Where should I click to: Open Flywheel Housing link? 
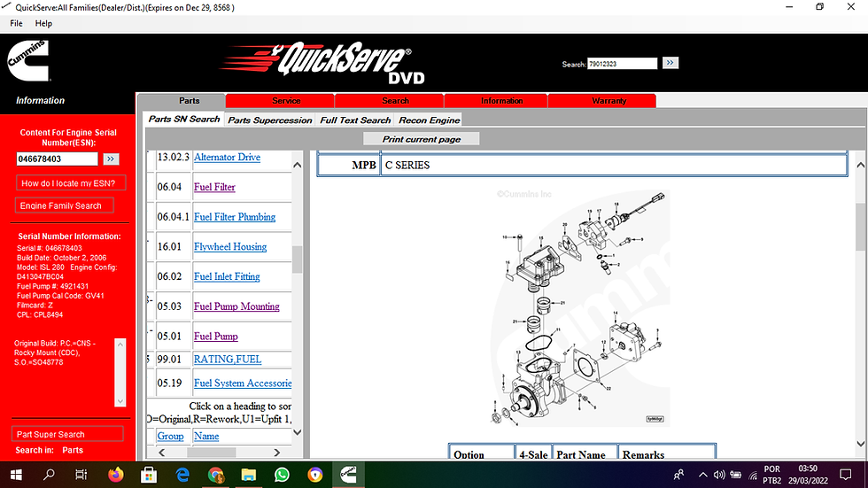click(230, 247)
